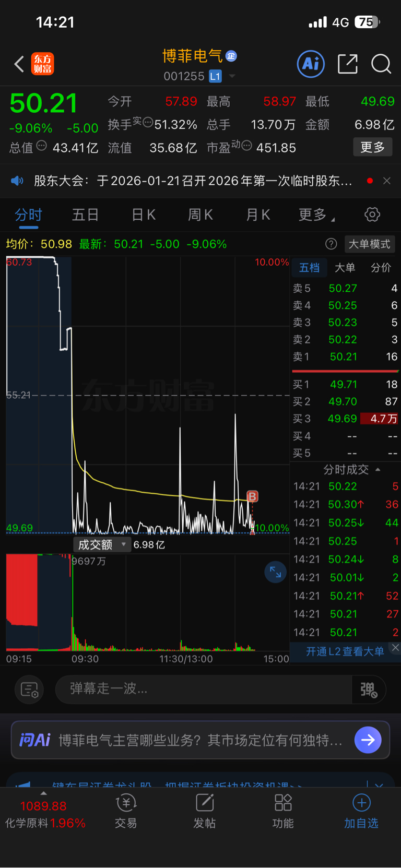
Task: Toggle 大单模式 button
Action: click(369, 244)
